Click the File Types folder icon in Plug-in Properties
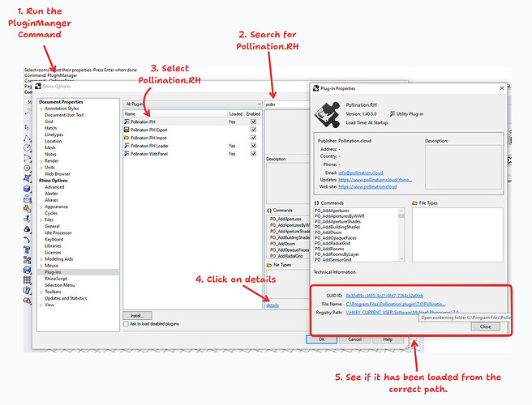 point(414,203)
